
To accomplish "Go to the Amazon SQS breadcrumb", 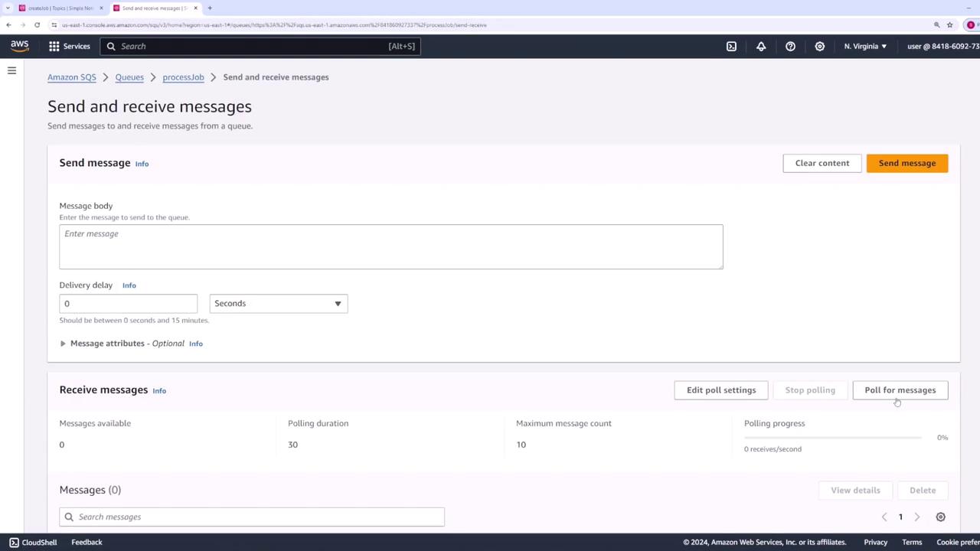I will 72,77.
